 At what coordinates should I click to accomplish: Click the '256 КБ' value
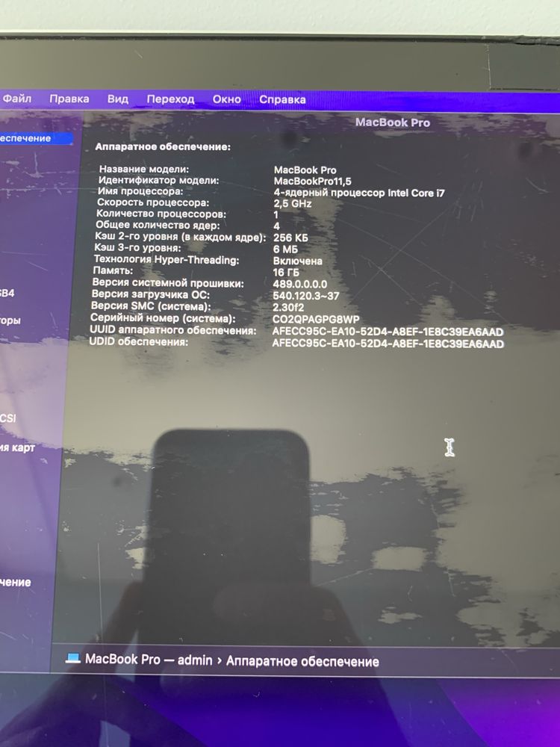click(x=290, y=238)
